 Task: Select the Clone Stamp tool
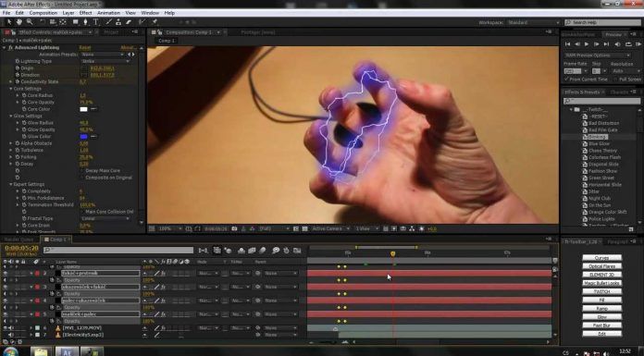click(x=118, y=22)
